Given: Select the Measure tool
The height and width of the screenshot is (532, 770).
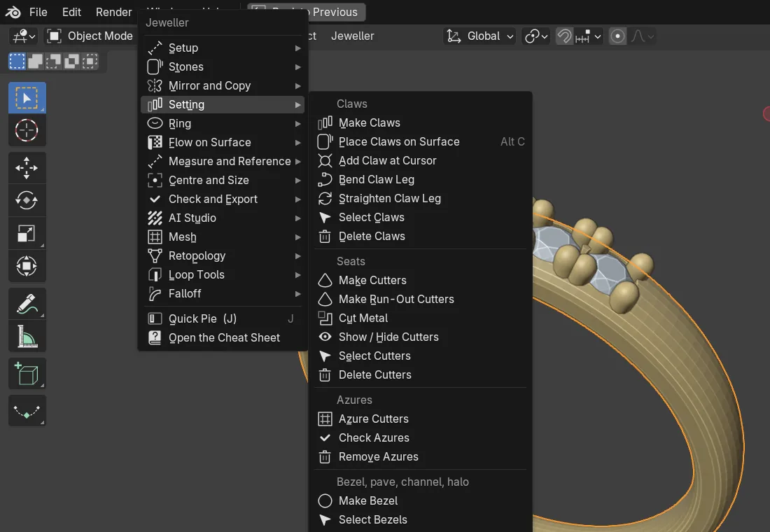Looking at the screenshot, I should [x=27, y=336].
